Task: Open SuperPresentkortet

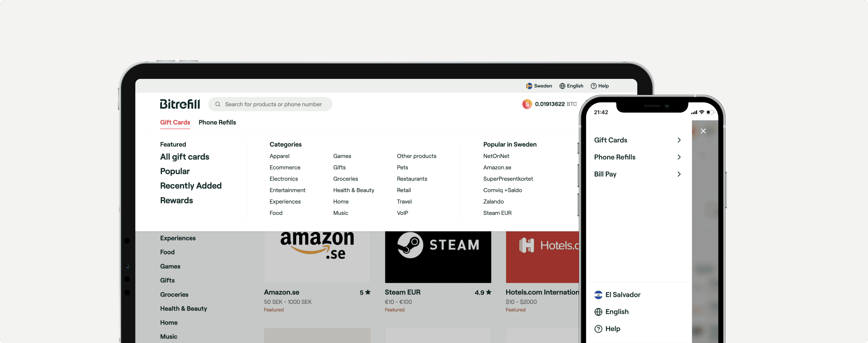Action: pyautogui.click(x=508, y=179)
